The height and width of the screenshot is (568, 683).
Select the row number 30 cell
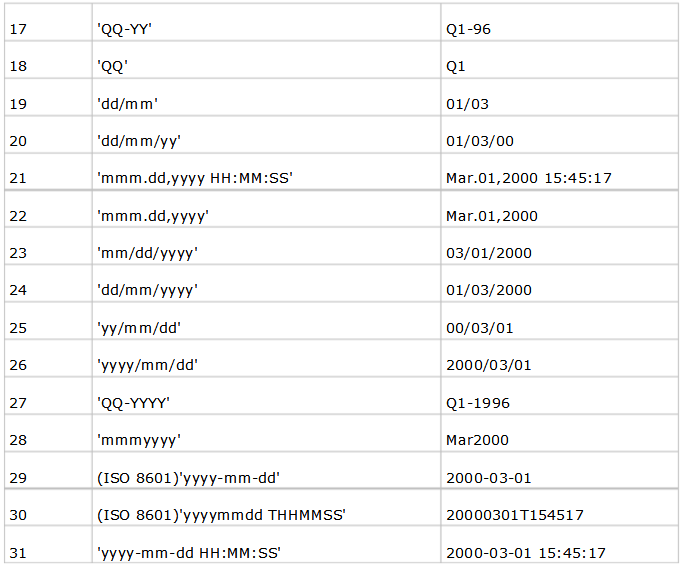[19, 515]
